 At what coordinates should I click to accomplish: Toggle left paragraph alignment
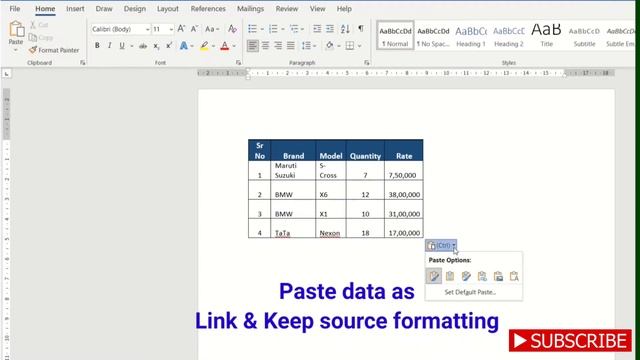(253, 46)
